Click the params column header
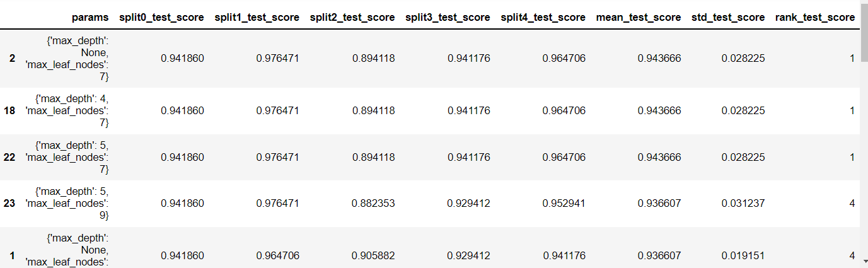868x268 pixels. (x=90, y=17)
